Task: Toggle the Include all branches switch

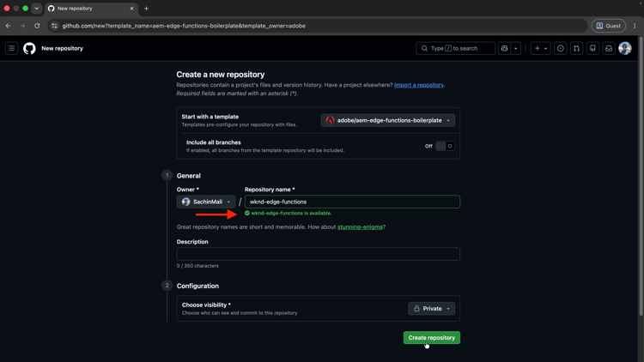Action: [x=445, y=146]
